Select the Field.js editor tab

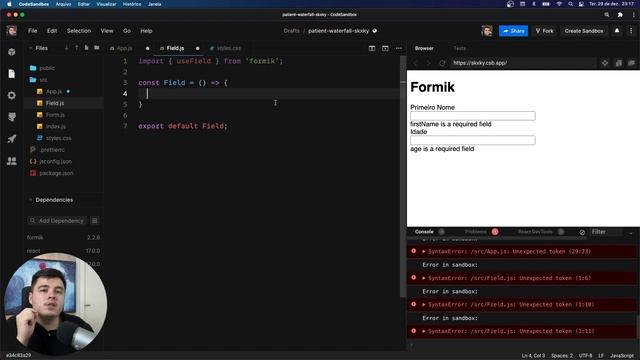[x=176, y=48]
